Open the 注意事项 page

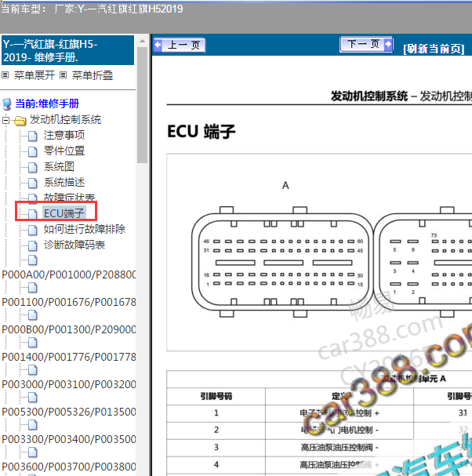pyautogui.click(x=64, y=135)
